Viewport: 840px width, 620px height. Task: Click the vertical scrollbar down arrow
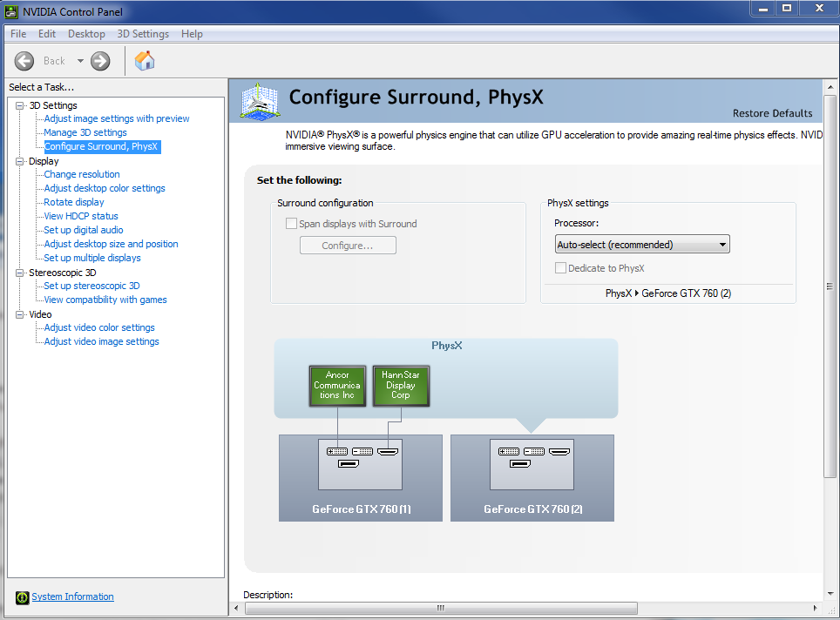tap(830, 593)
